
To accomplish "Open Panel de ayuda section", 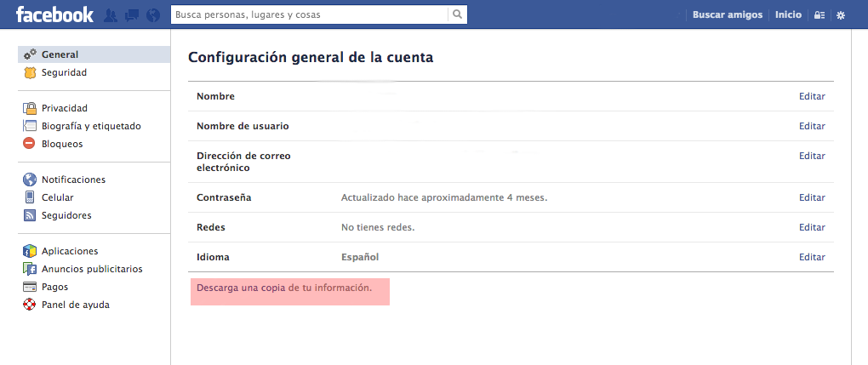I will [x=75, y=305].
